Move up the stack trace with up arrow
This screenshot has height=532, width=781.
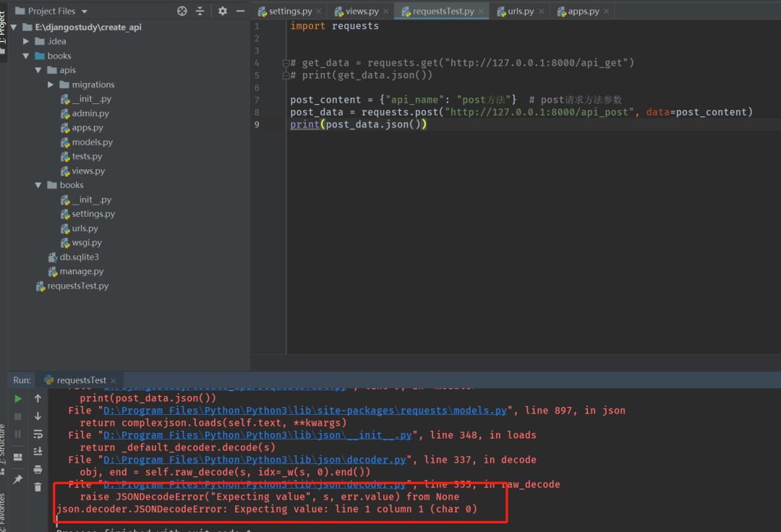click(38, 398)
